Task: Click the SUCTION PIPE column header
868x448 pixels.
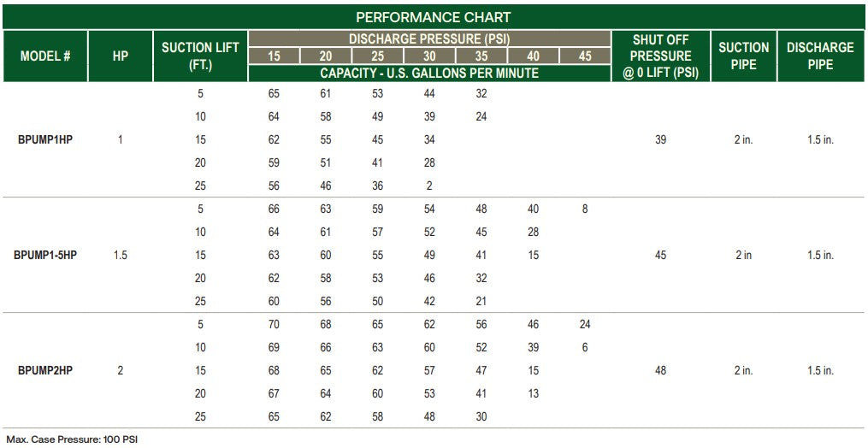Action: click(x=744, y=56)
